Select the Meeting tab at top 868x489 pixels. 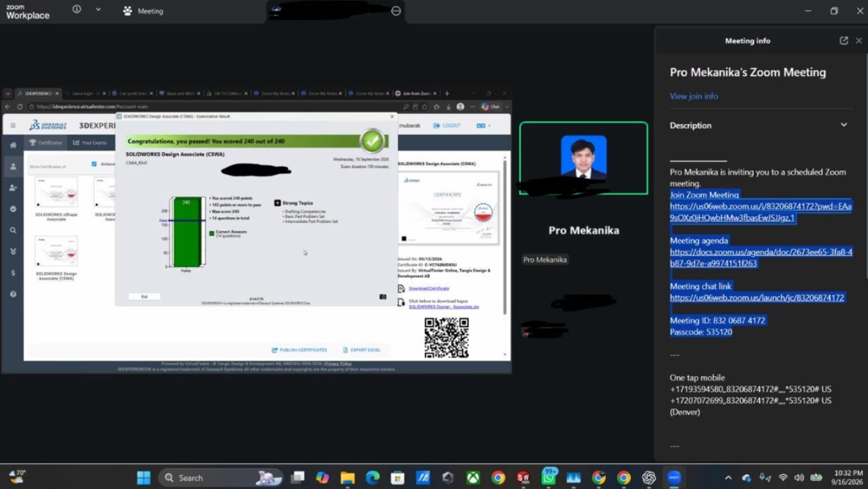(x=143, y=11)
